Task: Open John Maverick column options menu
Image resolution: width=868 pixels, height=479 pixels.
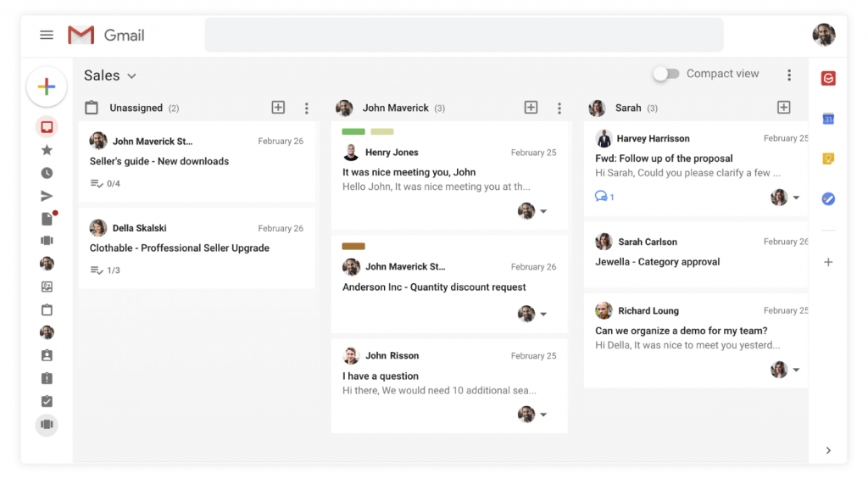Action: [559, 108]
